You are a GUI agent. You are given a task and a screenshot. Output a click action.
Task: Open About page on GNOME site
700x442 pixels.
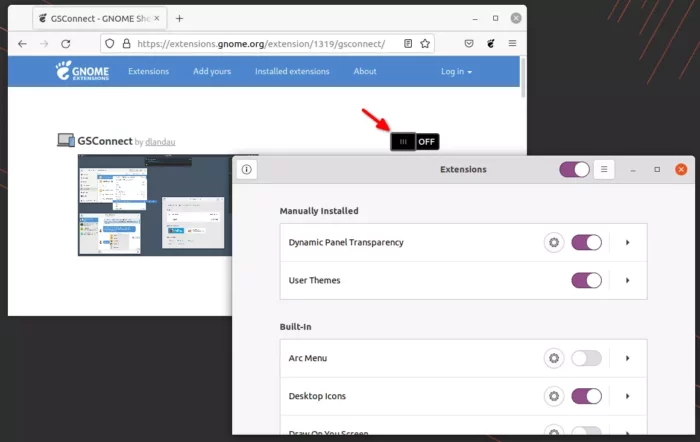click(x=365, y=71)
